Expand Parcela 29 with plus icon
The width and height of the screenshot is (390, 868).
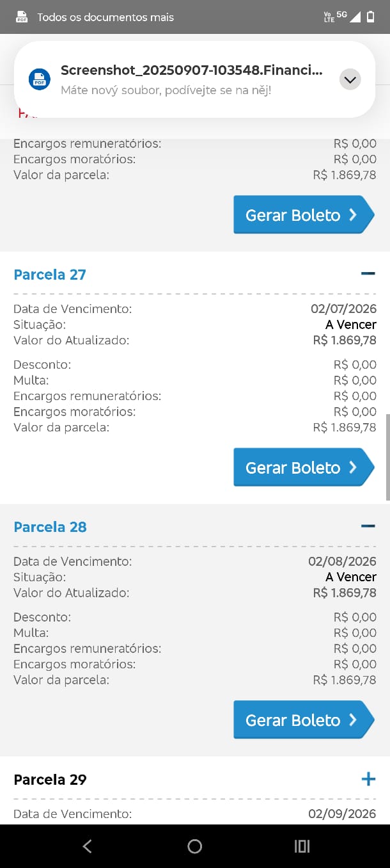click(x=368, y=779)
